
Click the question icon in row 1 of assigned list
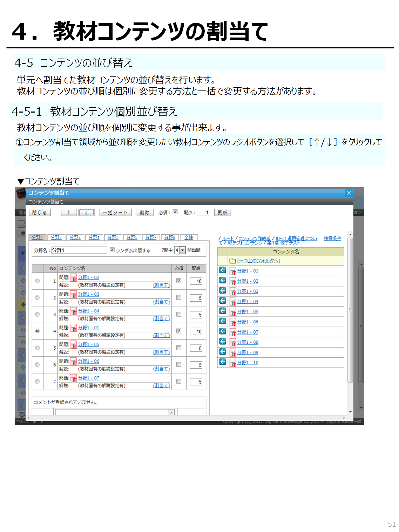tap(74, 278)
